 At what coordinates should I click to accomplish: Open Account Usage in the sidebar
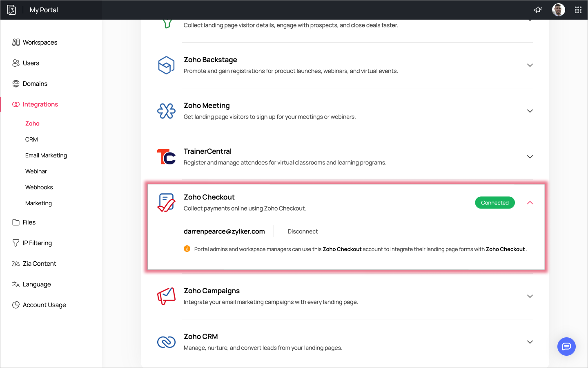[45, 305]
